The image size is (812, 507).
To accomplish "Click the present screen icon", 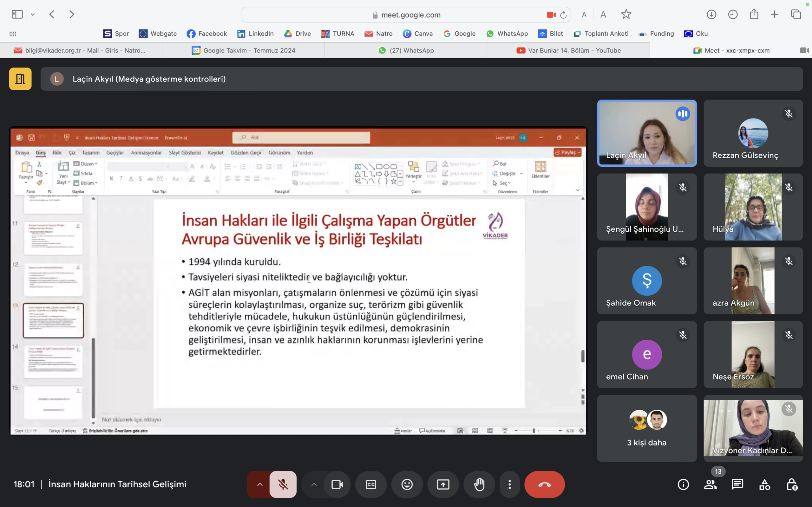I will tap(443, 484).
